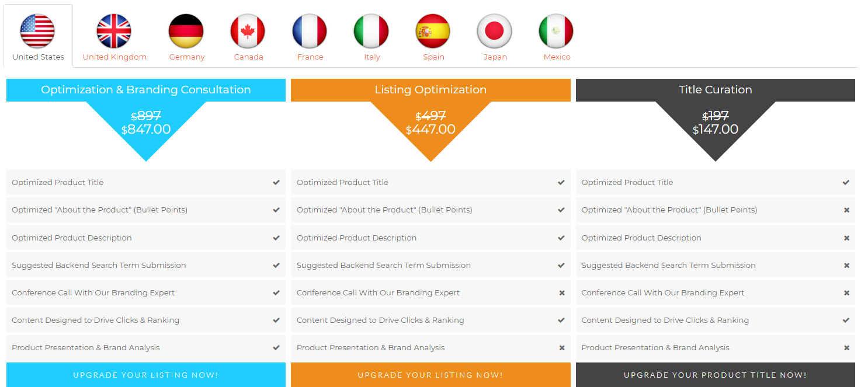The height and width of the screenshot is (387, 868).
Task: Click the orange Upgrade Your Listing Now button
Action: (x=430, y=375)
